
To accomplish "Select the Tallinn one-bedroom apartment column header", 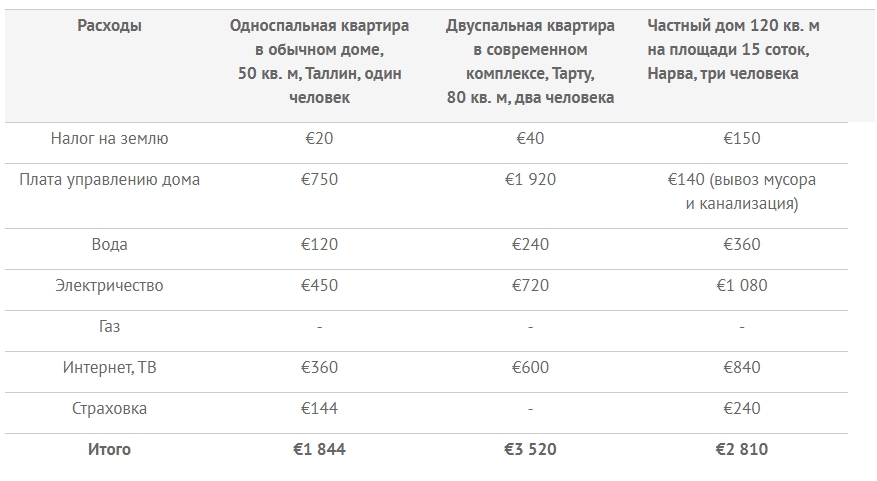I will [x=319, y=61].
